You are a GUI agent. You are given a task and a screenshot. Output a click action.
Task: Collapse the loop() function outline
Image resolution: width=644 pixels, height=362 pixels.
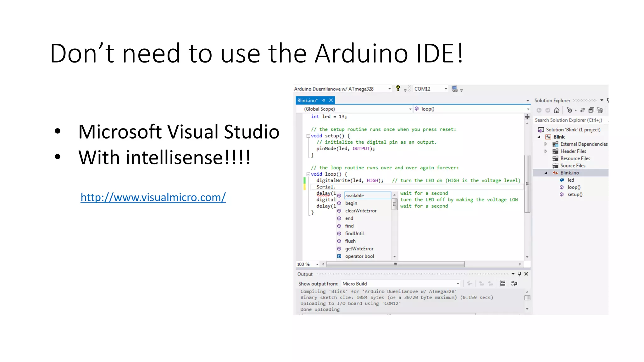click(308, 174)
